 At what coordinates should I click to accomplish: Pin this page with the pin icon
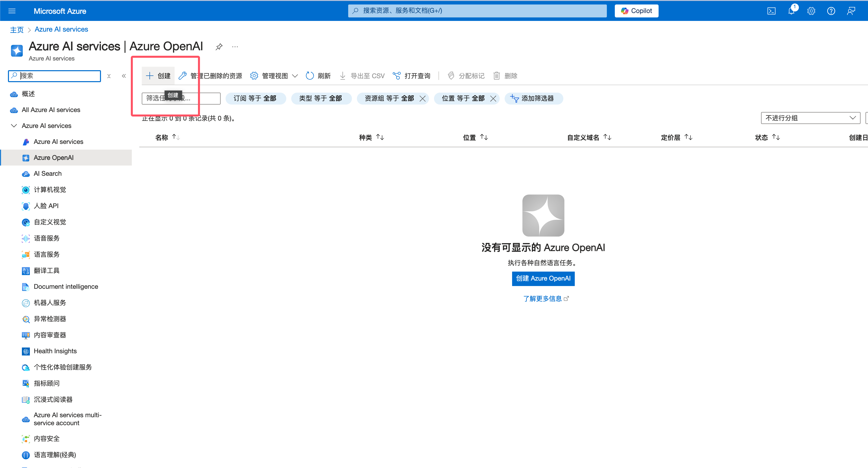point(219,47)
